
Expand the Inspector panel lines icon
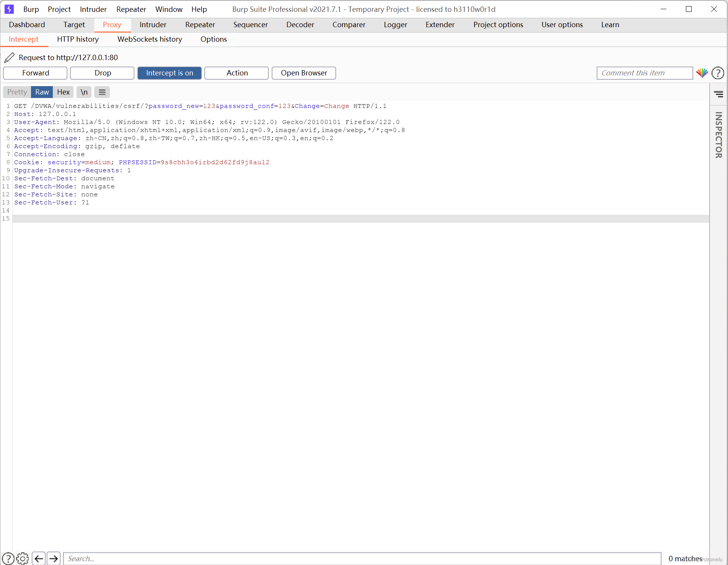point(718,94)
